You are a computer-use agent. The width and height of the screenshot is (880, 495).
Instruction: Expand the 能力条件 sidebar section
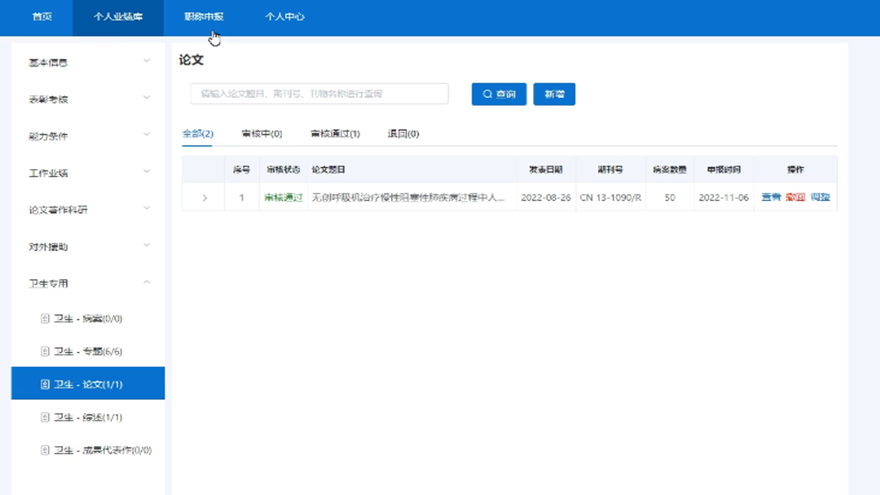tap(87, 136)
